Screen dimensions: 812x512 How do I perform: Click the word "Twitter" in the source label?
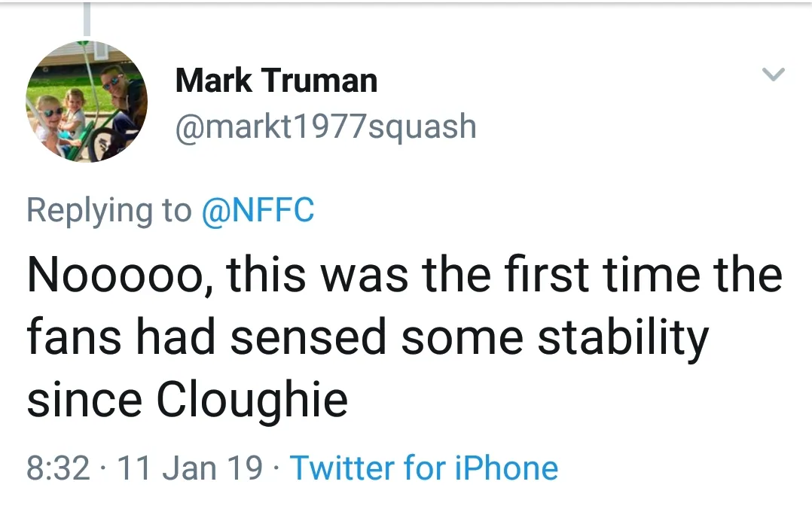point(342,467)
